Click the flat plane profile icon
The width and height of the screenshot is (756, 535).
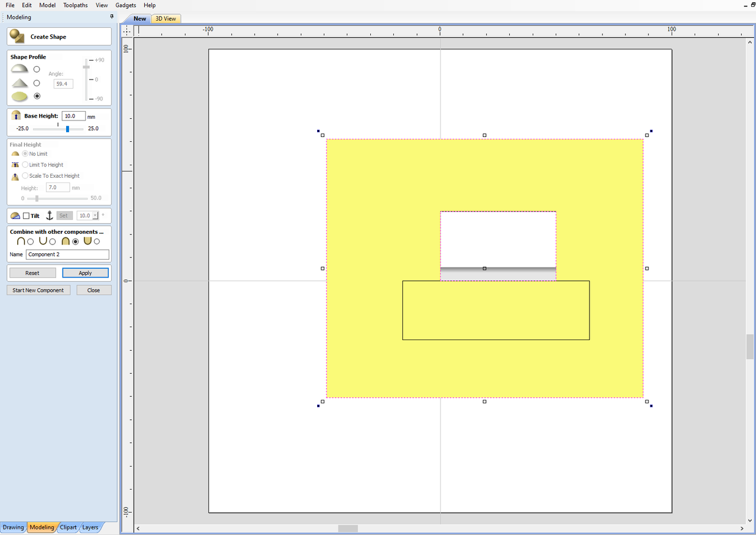click(19, 96)
